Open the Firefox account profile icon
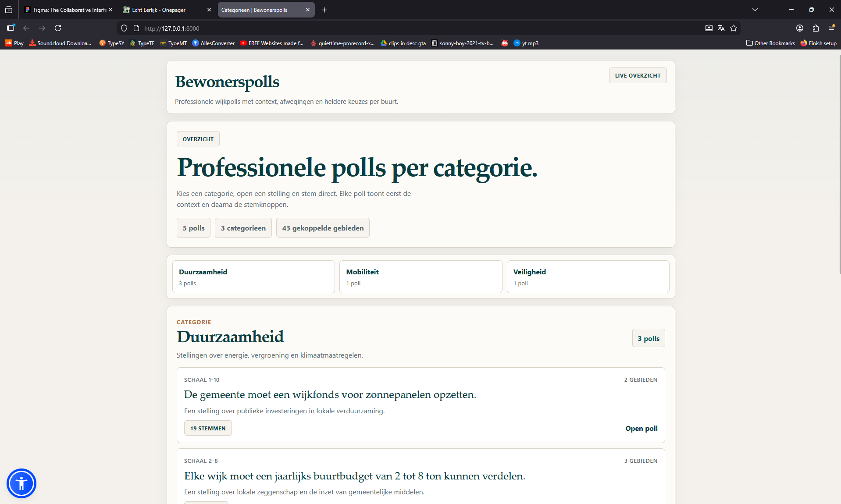The height and width of the screenshot is (504, 841). (x=799, y=28)
